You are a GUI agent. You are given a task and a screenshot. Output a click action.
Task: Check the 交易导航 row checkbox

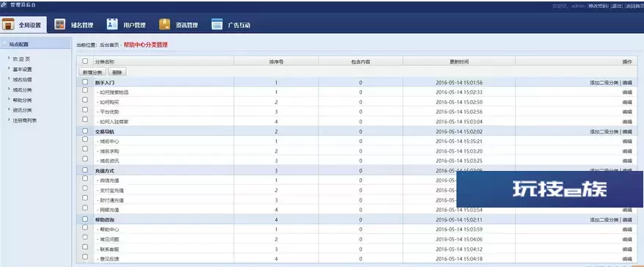pos(85,131)
